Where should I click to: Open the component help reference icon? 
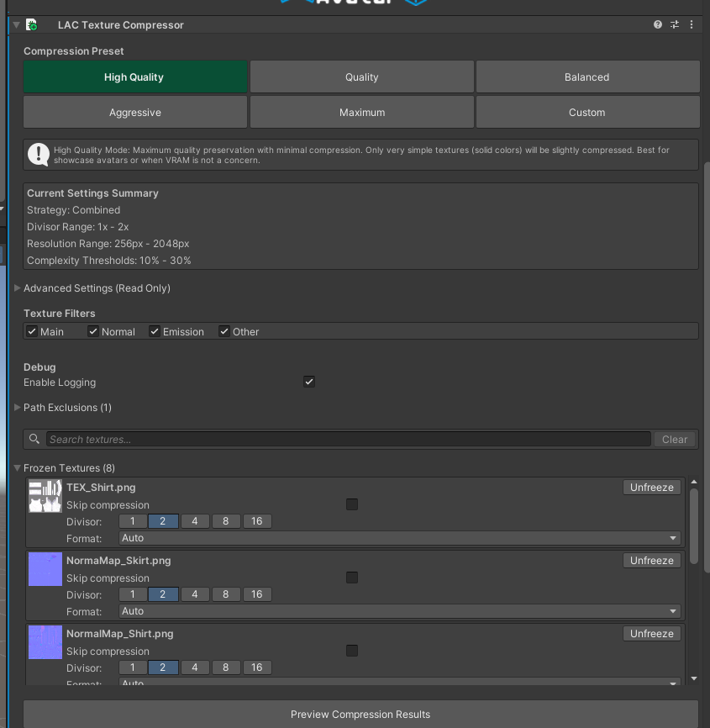click(658, 25)
